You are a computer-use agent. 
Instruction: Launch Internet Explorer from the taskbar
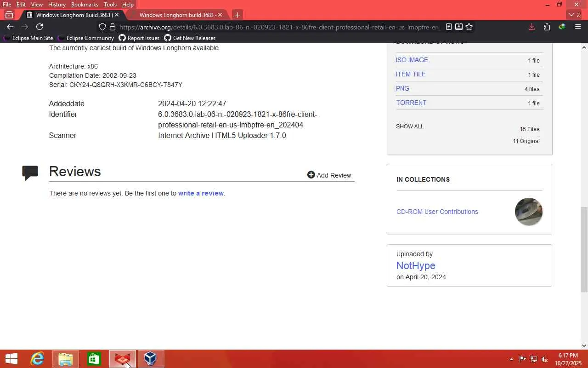37,359
